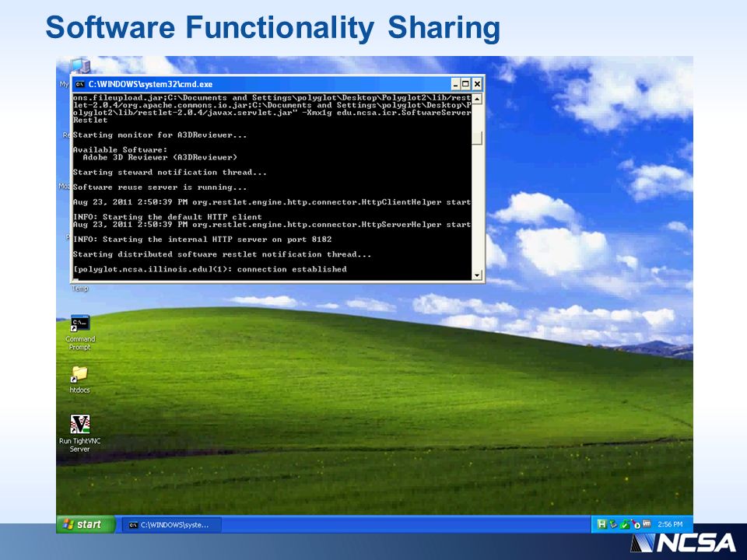The height and width of the screenshot is (560, 747).
Task: Click the polyglot.ncsa.illinois.edu connection established line
Action: (x=209, y=270)
